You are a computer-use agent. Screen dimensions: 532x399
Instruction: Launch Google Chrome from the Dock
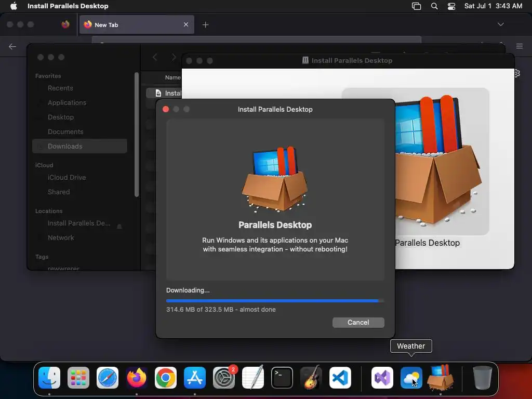tap(166, 378)
